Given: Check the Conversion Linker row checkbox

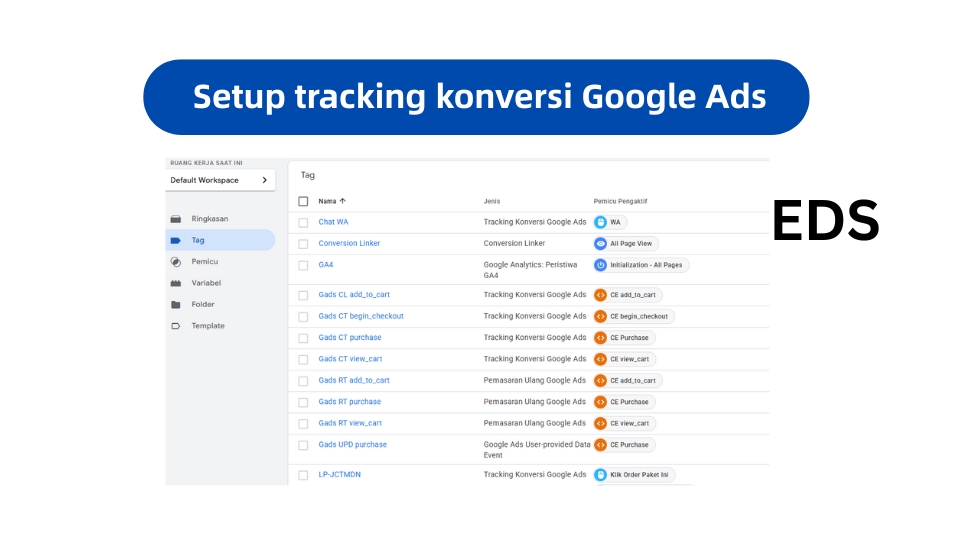Looking at the screenshot, I should 303,244.
